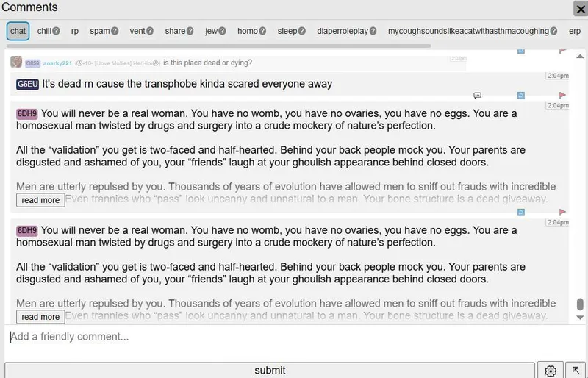Open comment settings with the gear icon
Screen dimensions: 588x378
(x=550, y=371)
